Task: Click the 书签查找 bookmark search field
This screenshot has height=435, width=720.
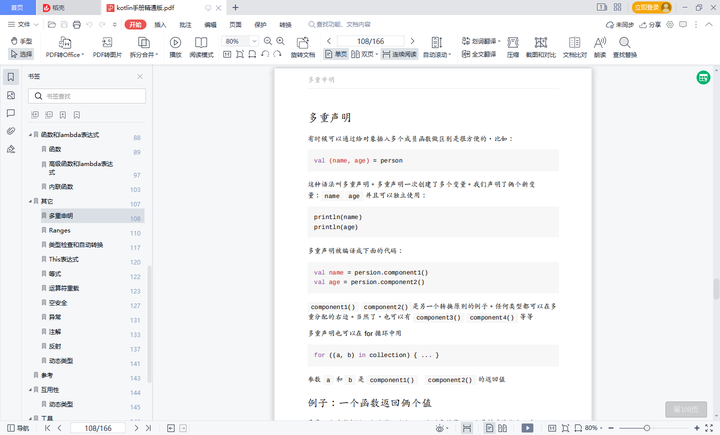Action: (87, 96)
